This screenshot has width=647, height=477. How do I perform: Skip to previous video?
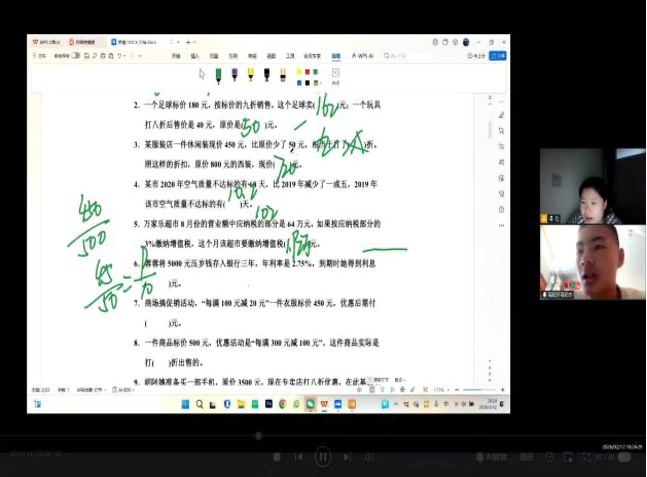pyautogui.click(x=298, y=457)
